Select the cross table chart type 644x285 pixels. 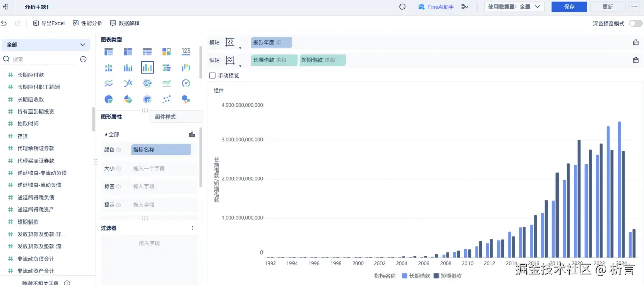pyautogui.click(x=128, y=52)
